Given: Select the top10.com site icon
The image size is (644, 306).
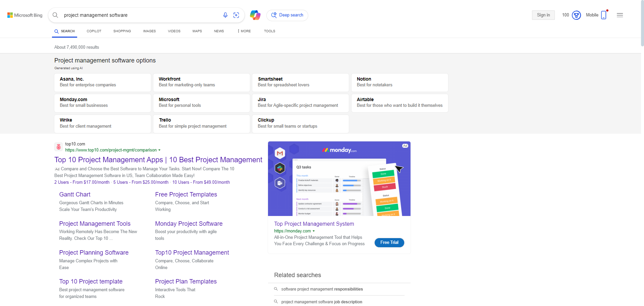Looking at the screenshot, I should [x=58, y=147].
